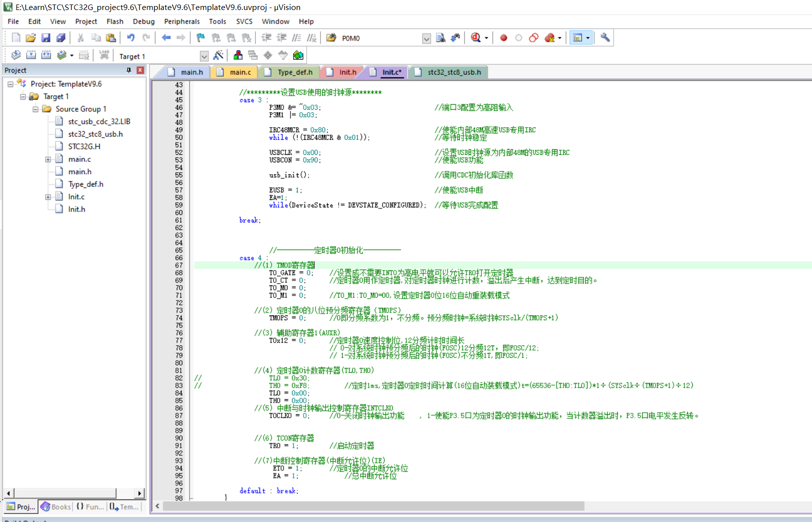The height and width of the screenshot is (522, 812).
Task: Download to flash using the LOAD icon
Action: (104, 55)
